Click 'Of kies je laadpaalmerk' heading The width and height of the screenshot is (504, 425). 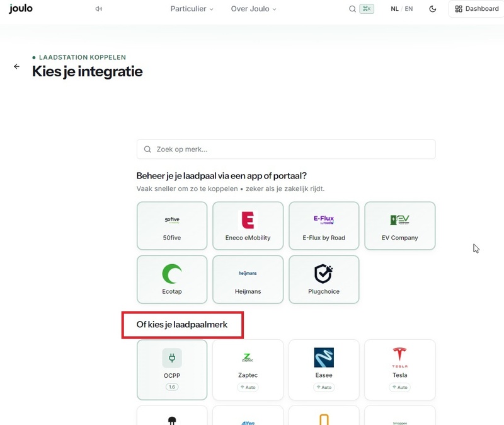coord(182,324)
